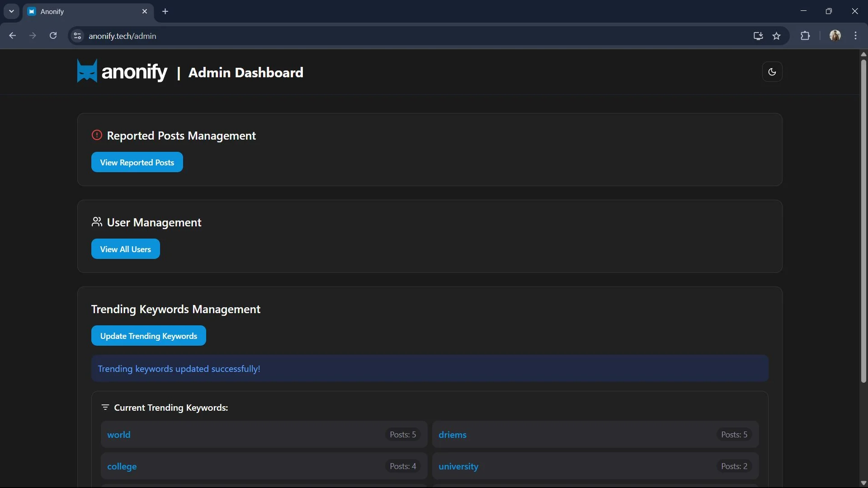Click the 'Posts: 4' badge for college
The image size is (868, 488).
tap(403, 466)
